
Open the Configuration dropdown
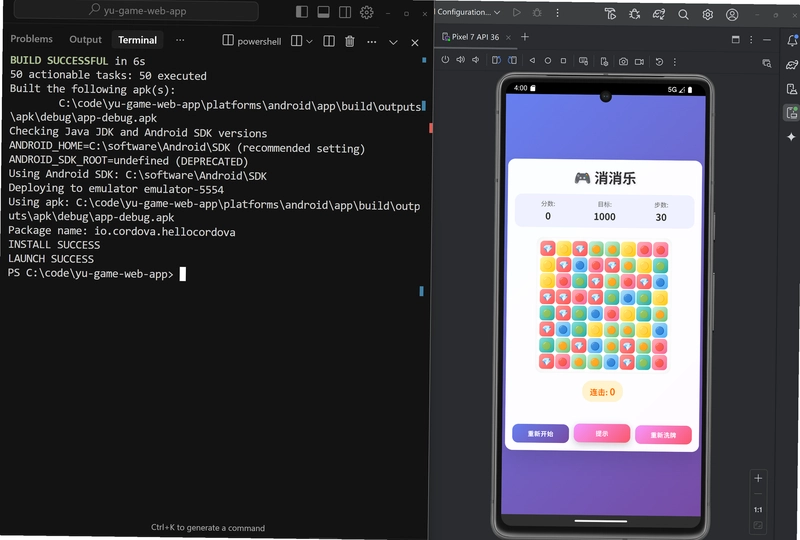coord(468,12)
